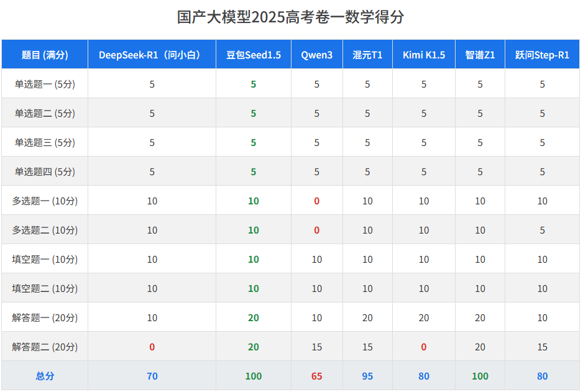Click 混元T1's 5 for 单选题二
This screenshot has width=583, height=392.
point(367,113)
